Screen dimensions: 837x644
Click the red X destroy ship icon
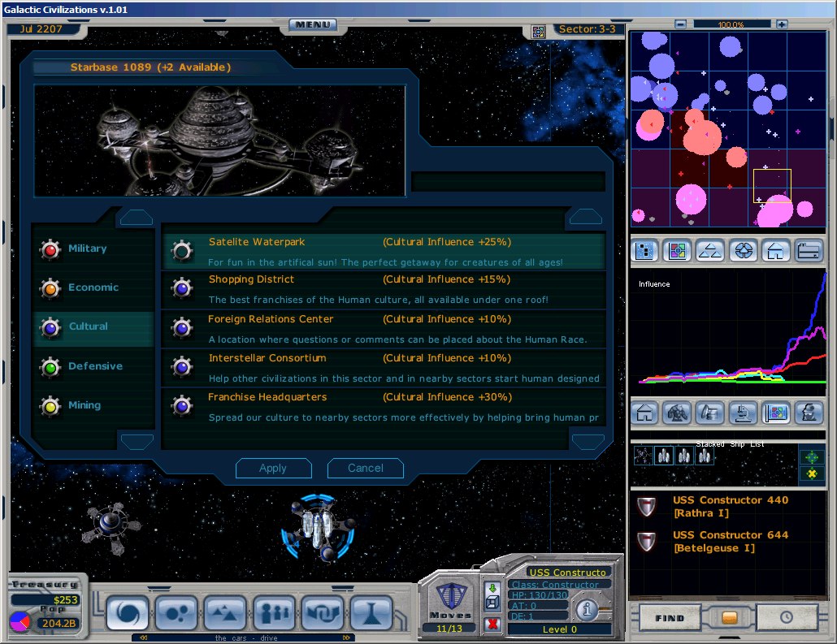(x=492, y=623)
